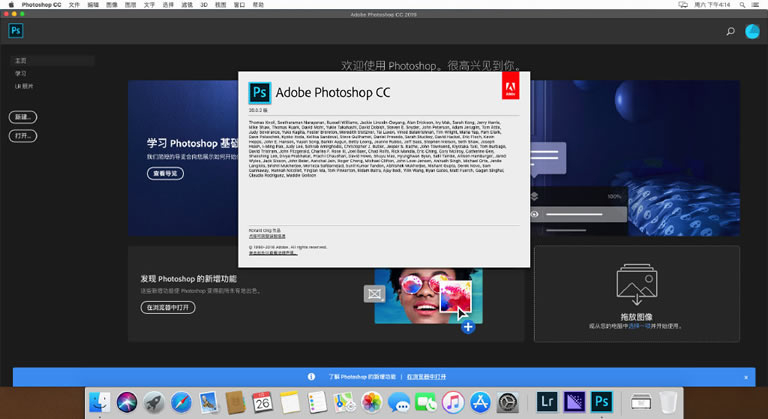Viewport: 768px width, 419px height.
Task: Open the 文字 menu
Action: click(x=149, y=4)
